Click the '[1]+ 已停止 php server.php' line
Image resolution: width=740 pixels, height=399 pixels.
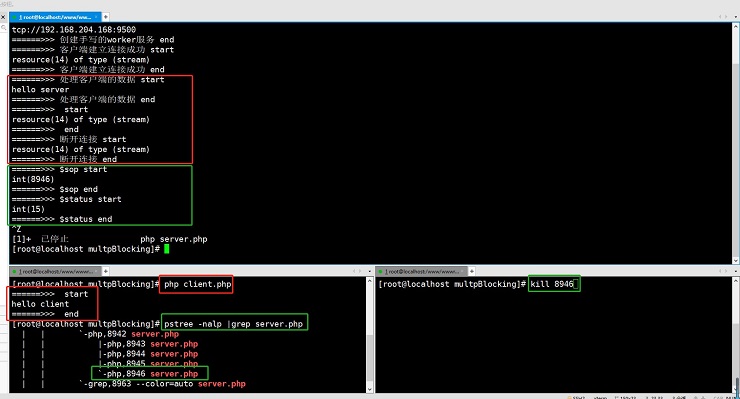pos(109,239)
